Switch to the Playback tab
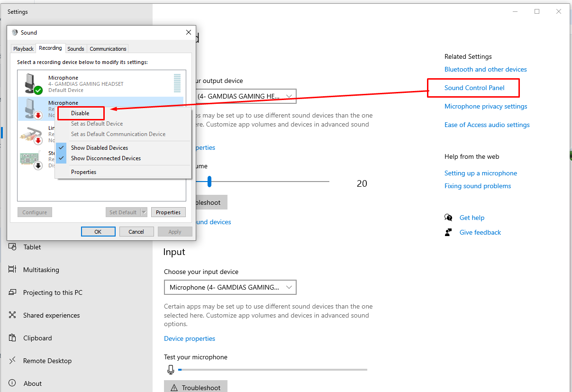 [23, 49]
